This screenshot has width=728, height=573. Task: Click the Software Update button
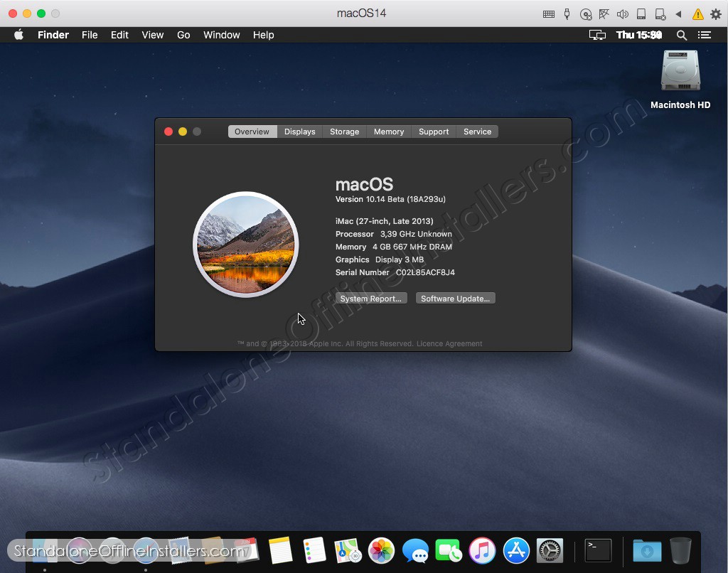pos(455,298)
